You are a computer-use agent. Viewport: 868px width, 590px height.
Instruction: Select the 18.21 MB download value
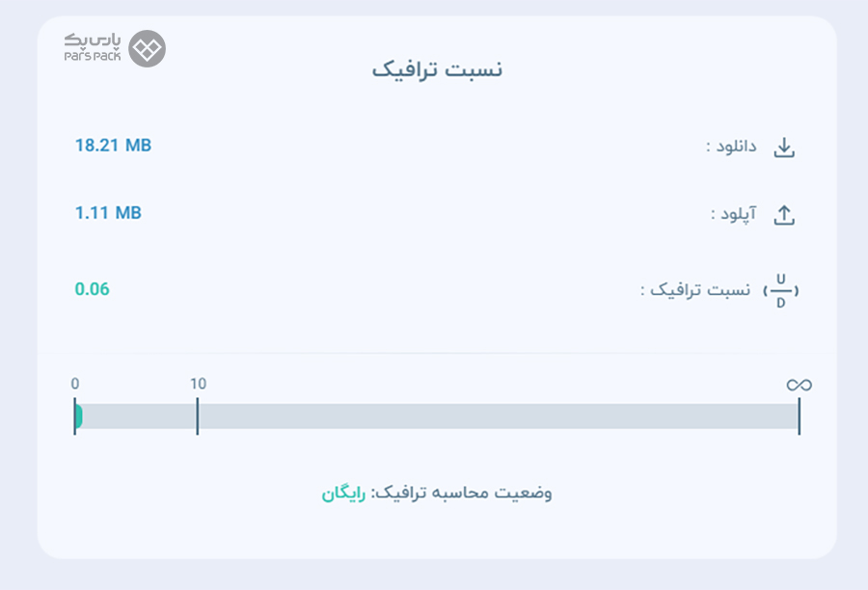tap(113, 145)
